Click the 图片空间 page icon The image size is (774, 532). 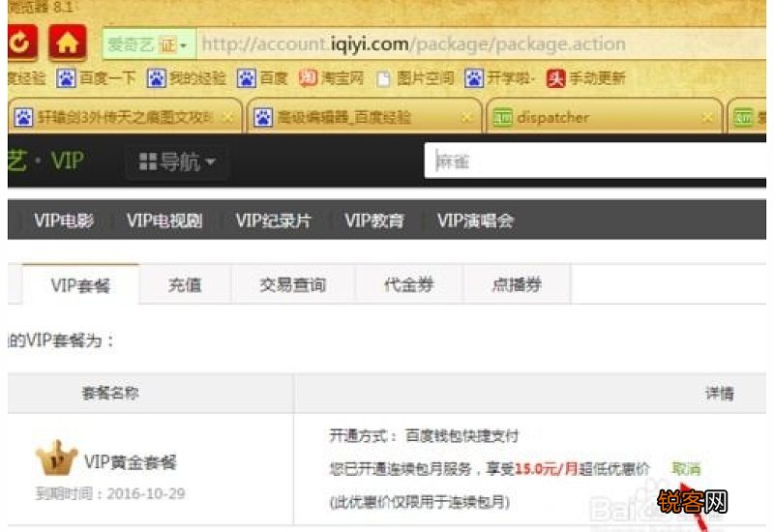pos(383,78)
